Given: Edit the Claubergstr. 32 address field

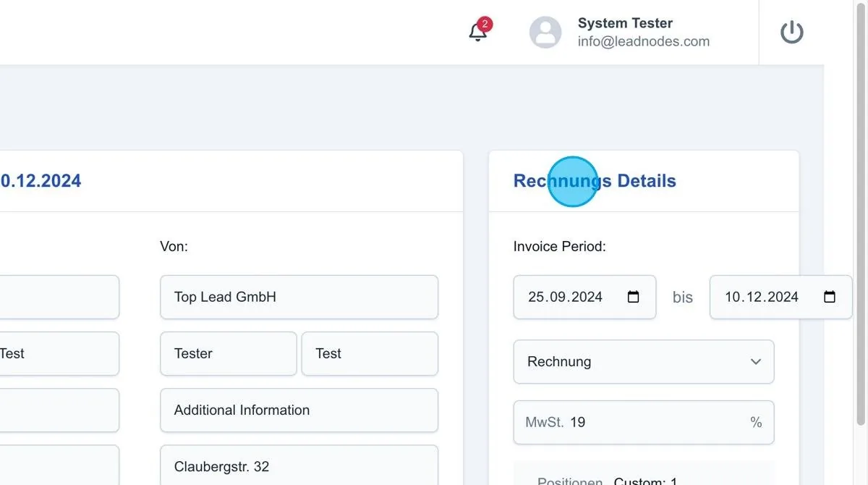Looking at the screenshot, I should click(x=299, y=465).
